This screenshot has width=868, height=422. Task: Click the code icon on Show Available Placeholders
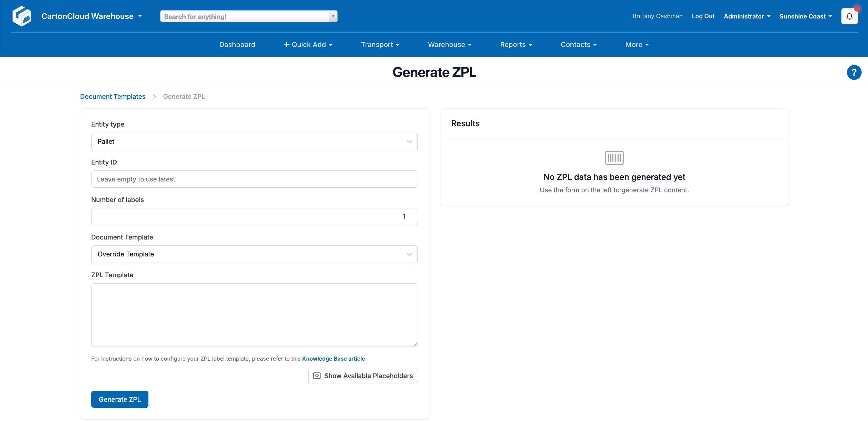click(x=317, y=376)
